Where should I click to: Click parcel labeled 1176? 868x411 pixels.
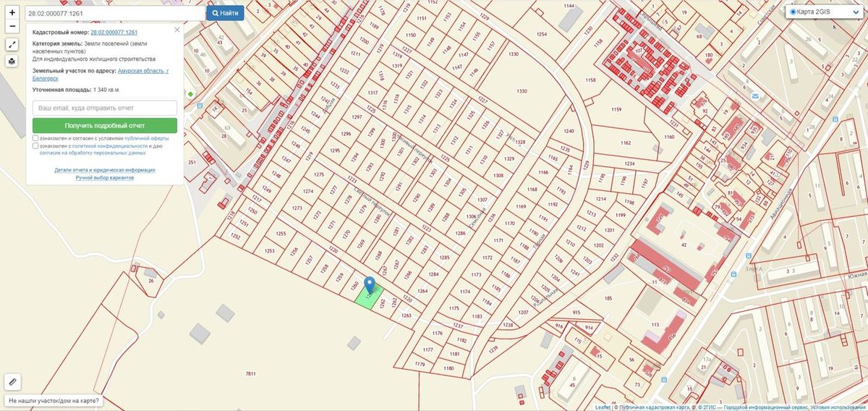pyautogui.click(x=437, y=334)
